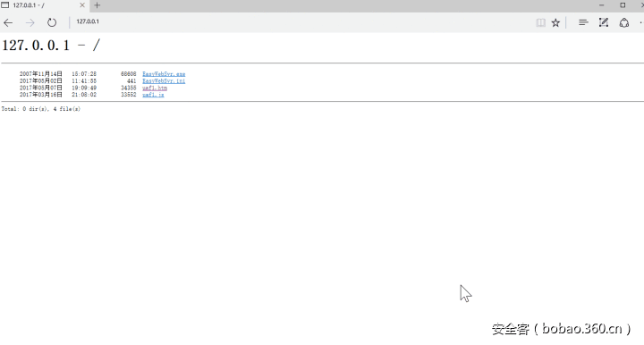Open the EasyWebSvr.exe link
The image size is (644, 345).
164,74
